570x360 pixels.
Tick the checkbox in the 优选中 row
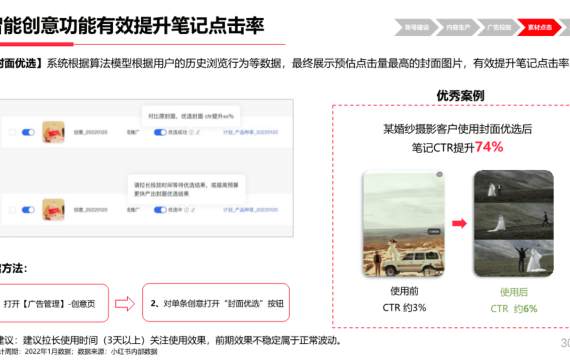(x=12, y=210)
